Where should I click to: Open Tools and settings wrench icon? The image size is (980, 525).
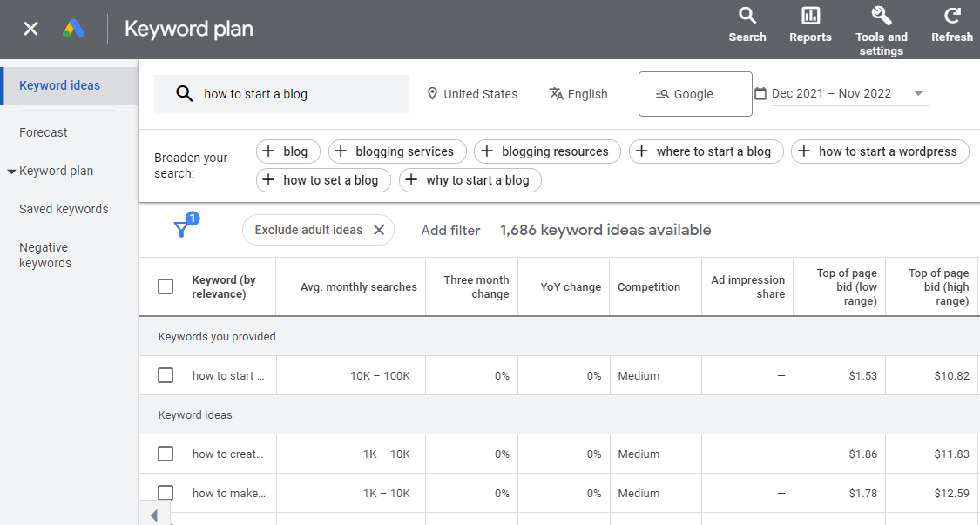click(x=881, y=16)
